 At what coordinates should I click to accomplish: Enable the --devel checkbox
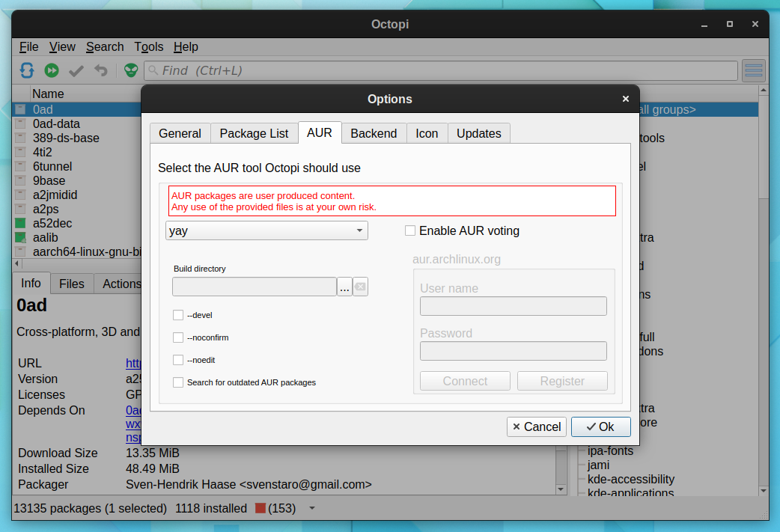tap(178, 315)
